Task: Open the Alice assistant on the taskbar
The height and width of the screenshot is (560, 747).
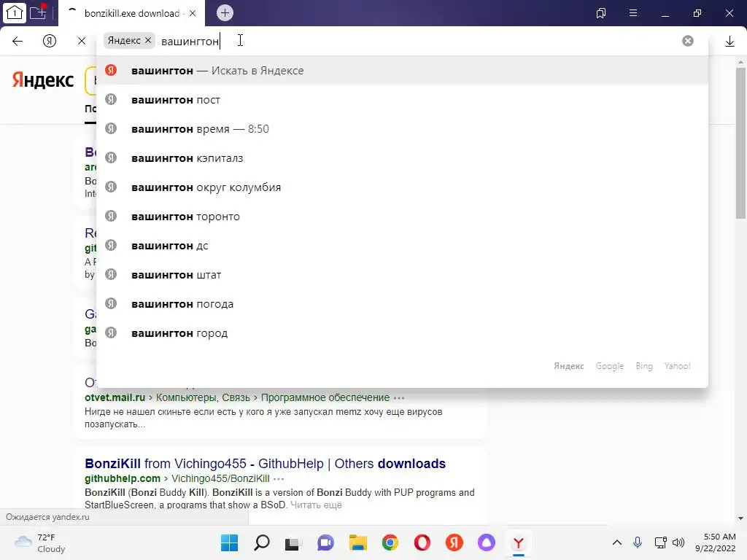Action: click(487, 542)
